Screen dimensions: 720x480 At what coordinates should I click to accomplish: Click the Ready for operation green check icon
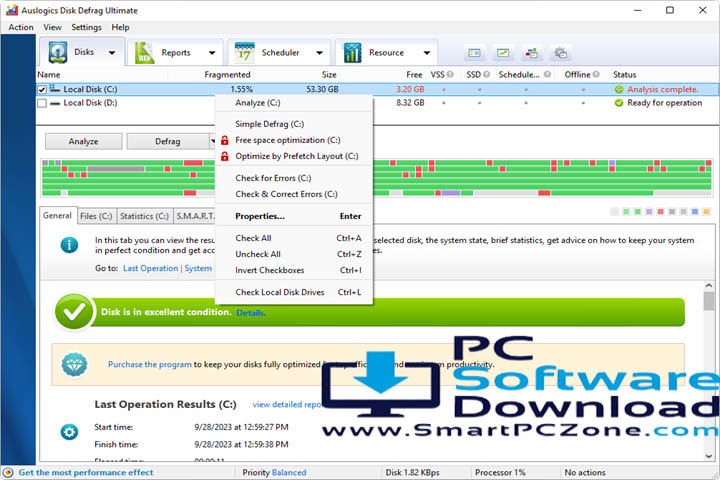click(619, 103)
